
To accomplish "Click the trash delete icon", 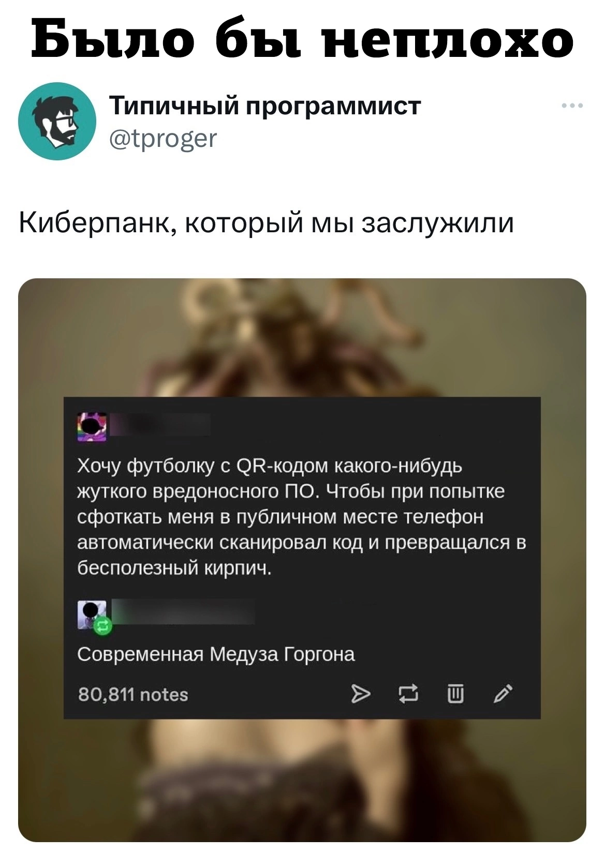I will click(455, 694).
